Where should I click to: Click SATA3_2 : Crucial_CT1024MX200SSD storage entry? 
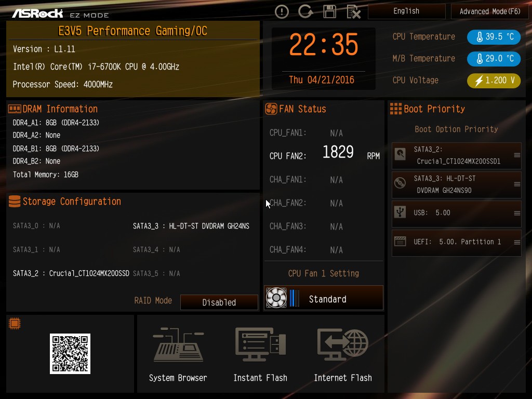click(71, 273)
